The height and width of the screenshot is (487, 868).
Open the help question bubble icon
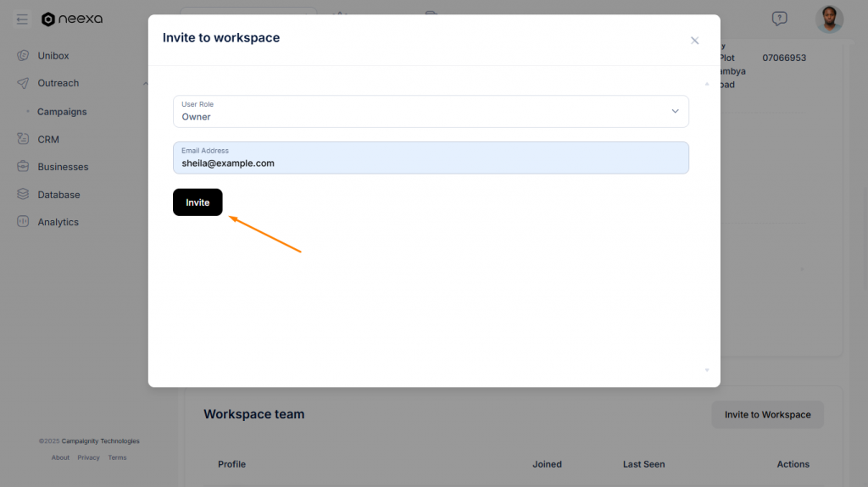tap(779, 19)
